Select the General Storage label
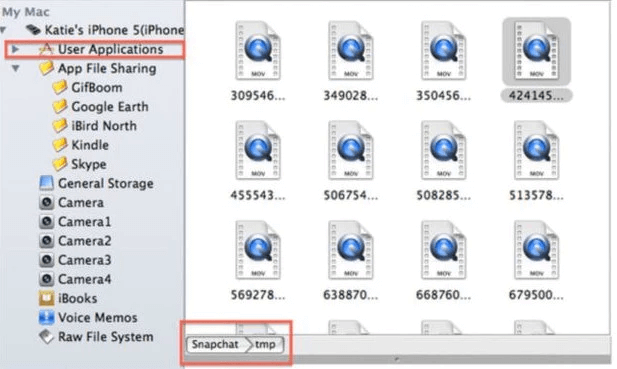 click(x=106, y=183)
